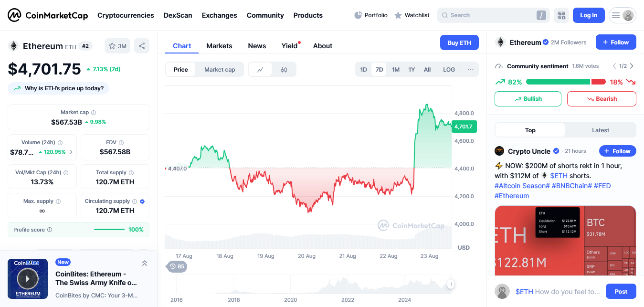Viewport: 644px width, 307px height.
Task: Vote Bullish on Ethereum
Action: (x=528, y=99)
